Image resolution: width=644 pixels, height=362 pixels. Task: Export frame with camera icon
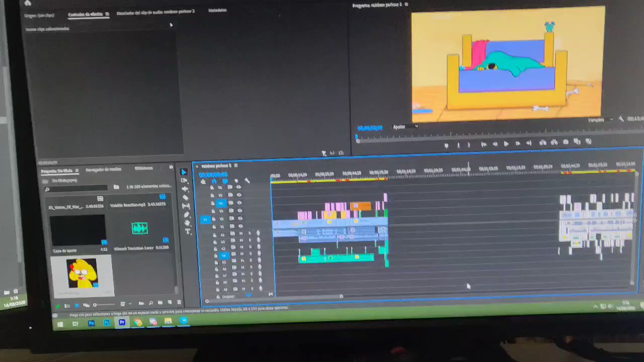coord(566,142)
